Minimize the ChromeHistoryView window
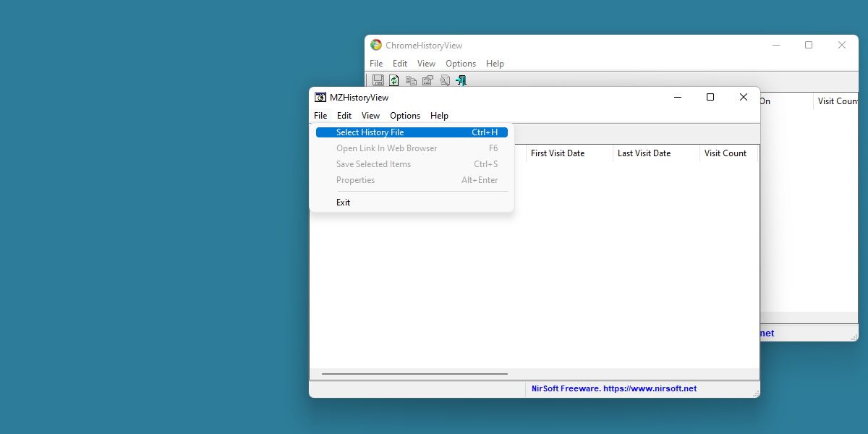Screen dimensions: 868x434 click(x=776, y=45)
